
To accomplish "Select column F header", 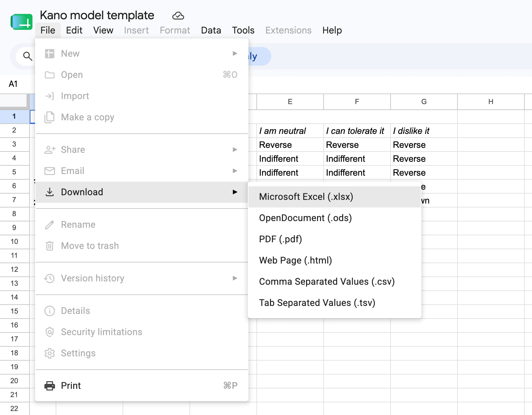I will click(x=357, y=102).
